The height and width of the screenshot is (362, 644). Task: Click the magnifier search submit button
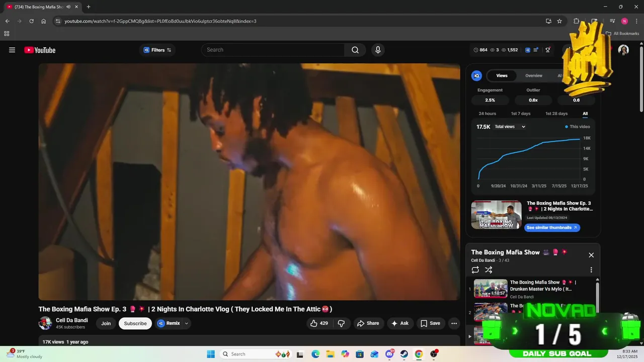[355, 50]
